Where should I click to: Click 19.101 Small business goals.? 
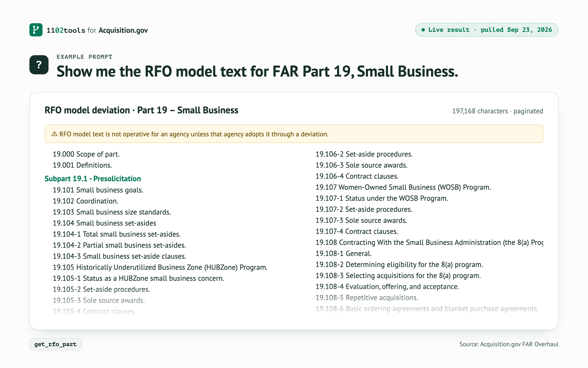click(98, 190)
